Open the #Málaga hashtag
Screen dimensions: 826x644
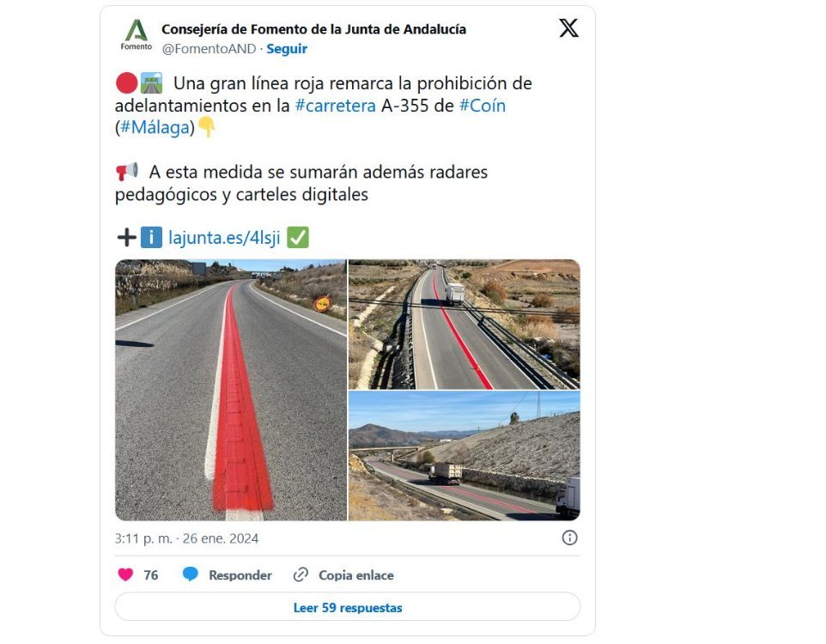coord(155,128)
